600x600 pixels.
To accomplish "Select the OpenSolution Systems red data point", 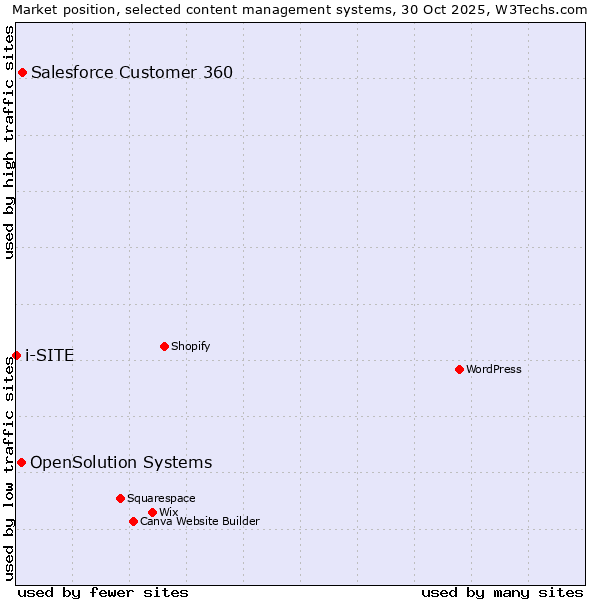I will point(21,462).
